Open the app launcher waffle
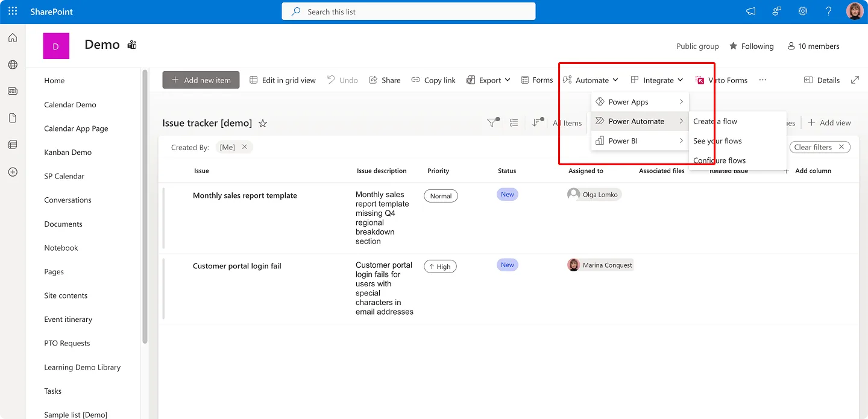The height and width of the screenshot is (419, 868). (x=12, y=11)
